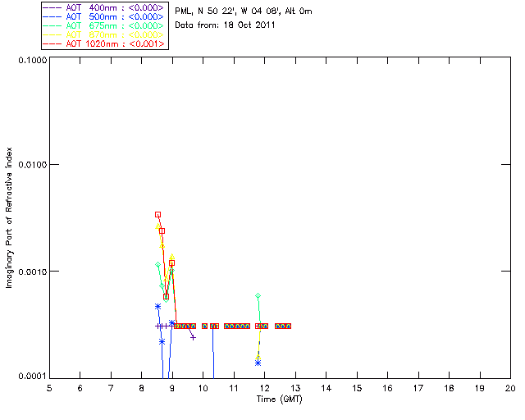Click the x-axis tick label 5

tap(49, 388)
